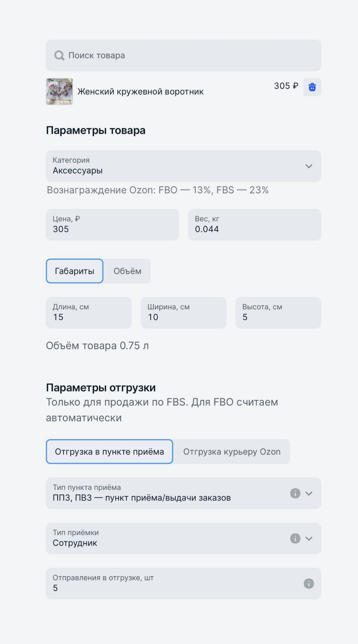Image resolution: width=358 pixels, height=644 pixels.
Task: Delete product with the trash icon
Action: pyautogui.click(x=312, y=87)
